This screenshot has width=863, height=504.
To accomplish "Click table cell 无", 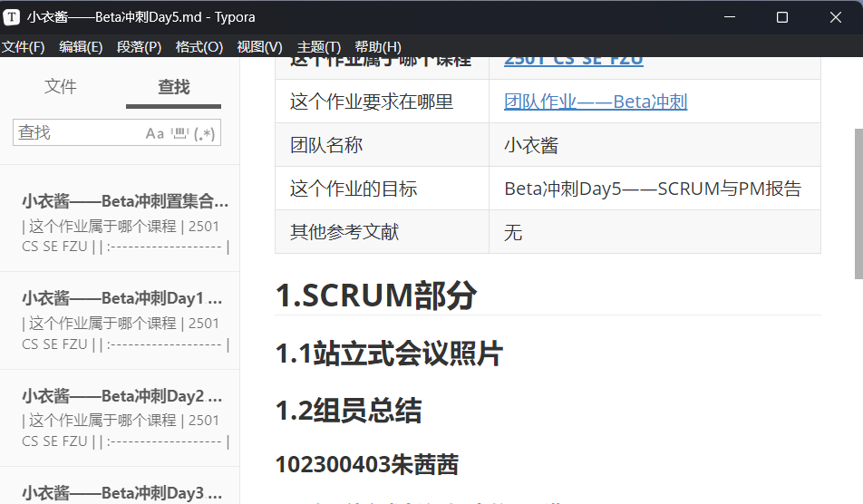I will tap(655, 232).
